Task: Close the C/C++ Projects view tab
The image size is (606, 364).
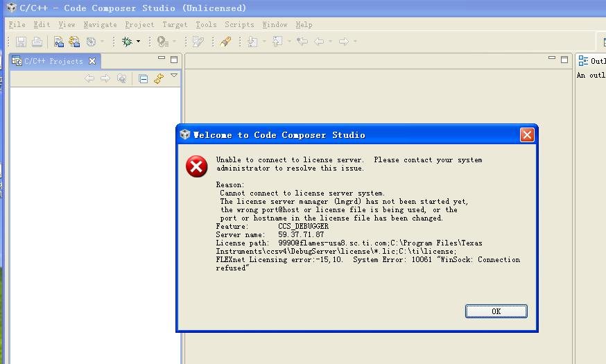Action: [x=92, y=61]
